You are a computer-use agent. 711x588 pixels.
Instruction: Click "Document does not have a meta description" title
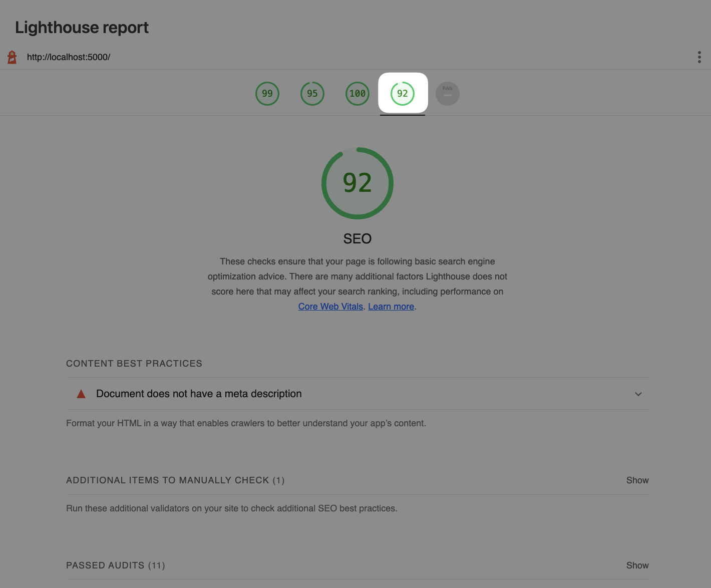click(199, 394)
